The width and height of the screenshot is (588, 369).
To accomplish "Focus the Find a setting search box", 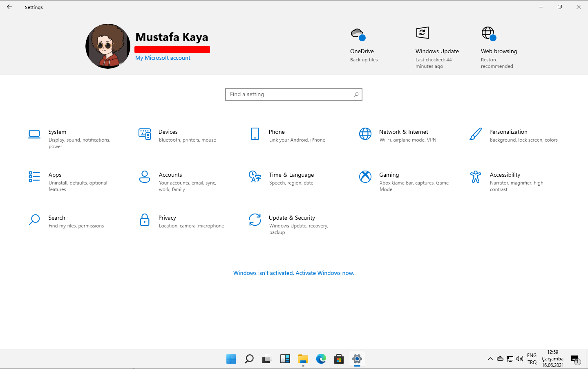I will [x=293, y=94].
